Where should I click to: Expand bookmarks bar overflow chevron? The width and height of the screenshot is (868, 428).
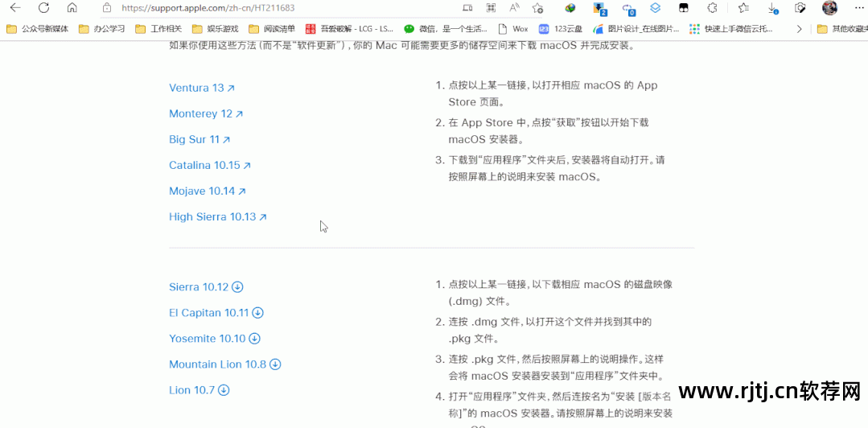(799, 29)
